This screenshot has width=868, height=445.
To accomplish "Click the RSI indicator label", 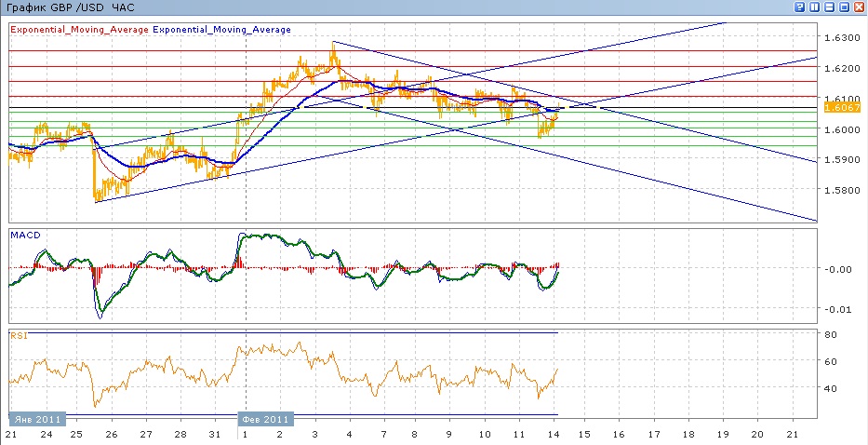I will [18, 333].
